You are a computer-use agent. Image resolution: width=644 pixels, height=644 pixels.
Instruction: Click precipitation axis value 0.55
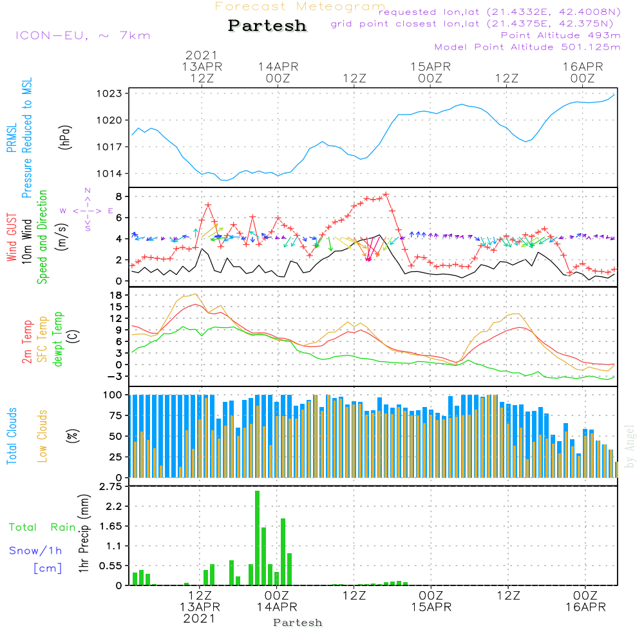click(x=111, y=566)
